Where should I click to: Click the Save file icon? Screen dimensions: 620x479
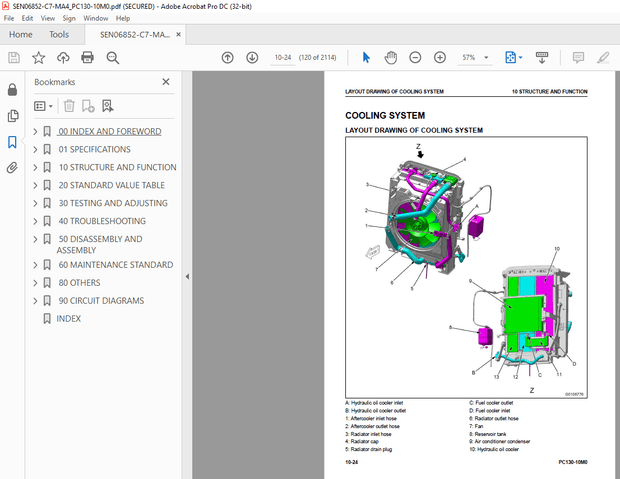click(x=14, y=58)
